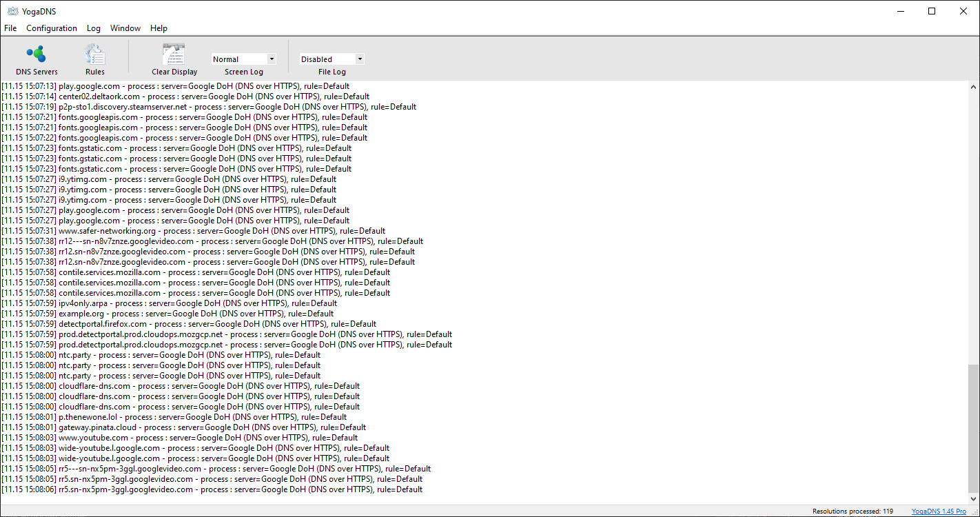Viewport: 980px width, 517px height.
Task: Maximize the YogaDNS window
Action: tap(932, 11)
